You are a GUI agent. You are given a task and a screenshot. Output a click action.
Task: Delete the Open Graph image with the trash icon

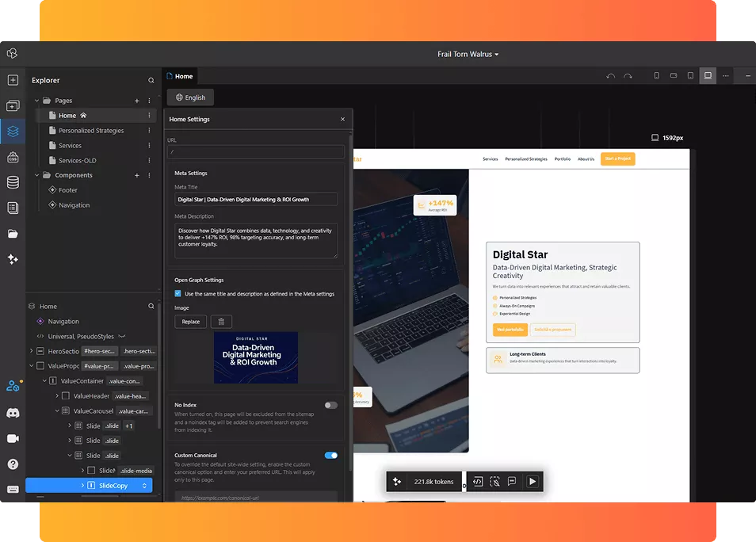click(221, 322)
